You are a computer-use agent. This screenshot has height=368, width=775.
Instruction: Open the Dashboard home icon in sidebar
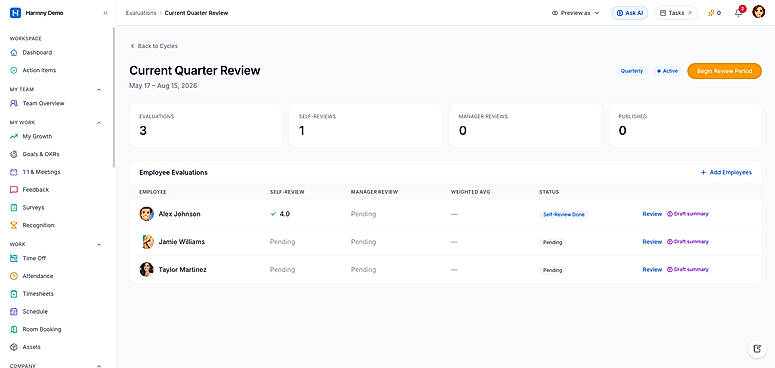(x=14, y=52)
